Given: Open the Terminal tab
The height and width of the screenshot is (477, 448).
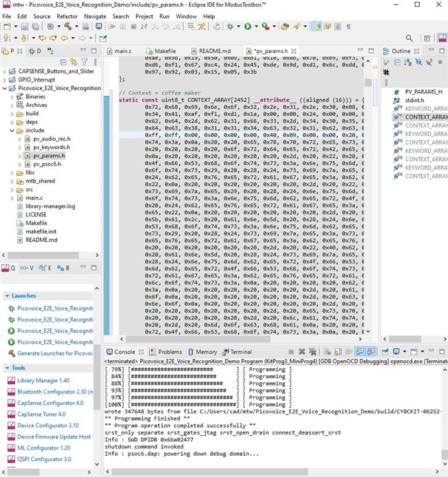Looking at the screenshot, I should pos(240,352).
